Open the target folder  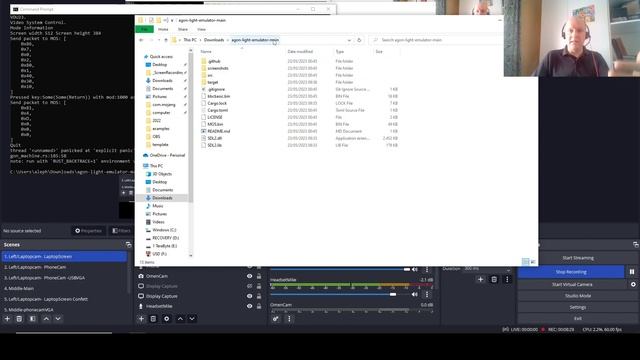pyautogui.click(x=213, y=82)
